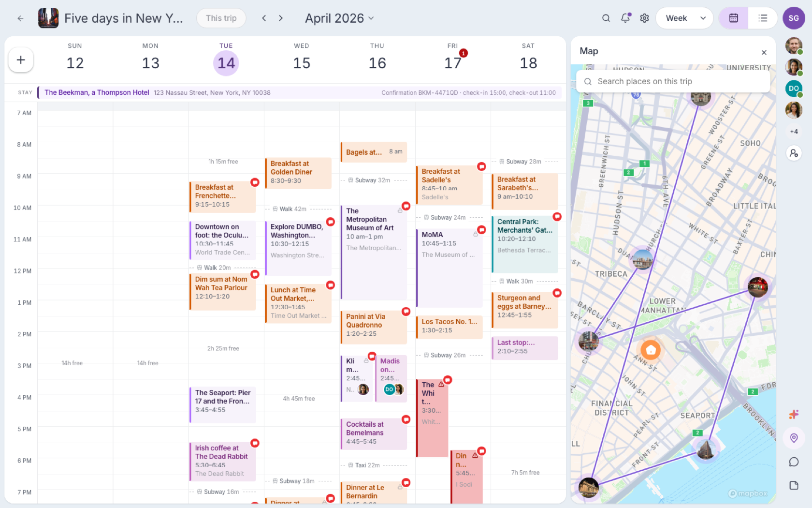
Task: Select Saturday 18 column header
Action: pos(528,58)
